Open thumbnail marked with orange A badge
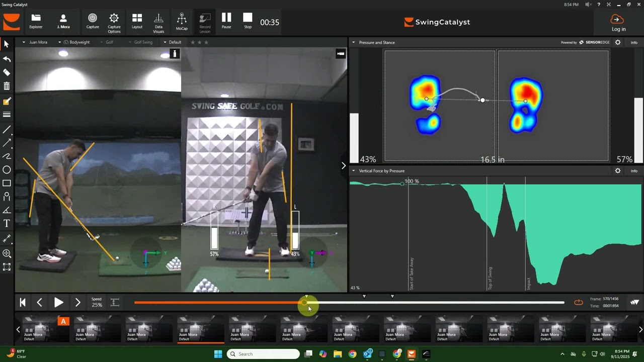The width and height of the screenshot is (644, 362). pyautogui.click(x=45, y=328)
